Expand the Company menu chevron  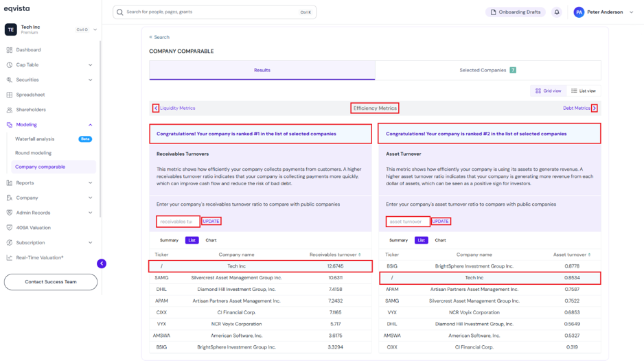[x=91, y=198]
